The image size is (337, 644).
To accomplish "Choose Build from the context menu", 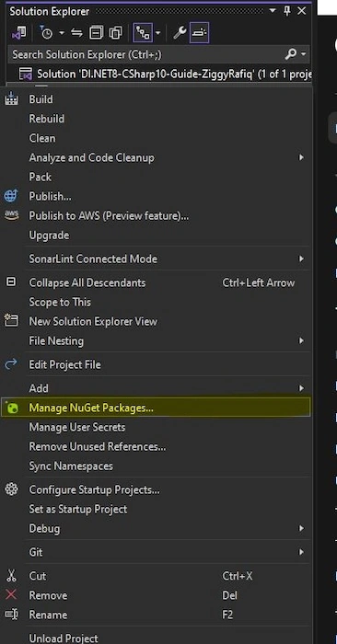I will 41,99.
